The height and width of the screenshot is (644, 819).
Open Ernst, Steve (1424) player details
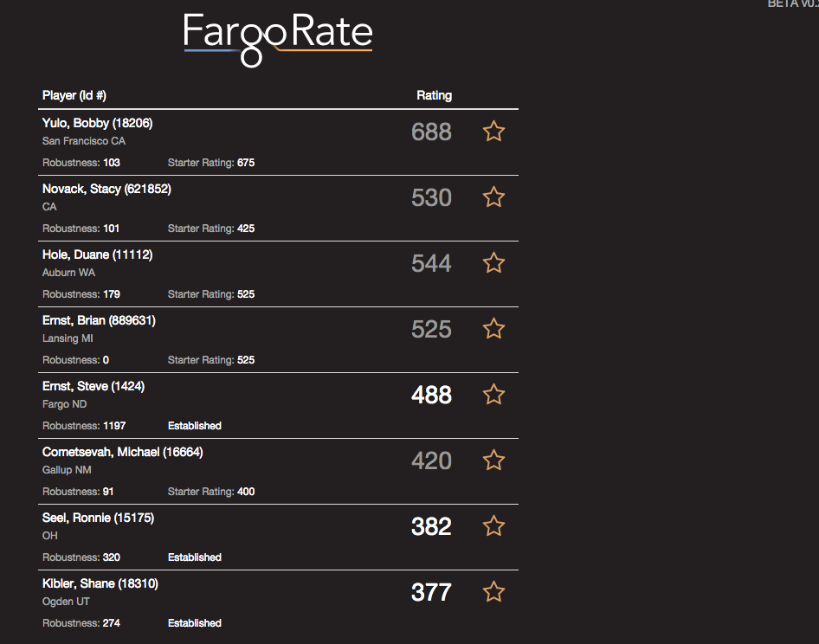point(94,387)
